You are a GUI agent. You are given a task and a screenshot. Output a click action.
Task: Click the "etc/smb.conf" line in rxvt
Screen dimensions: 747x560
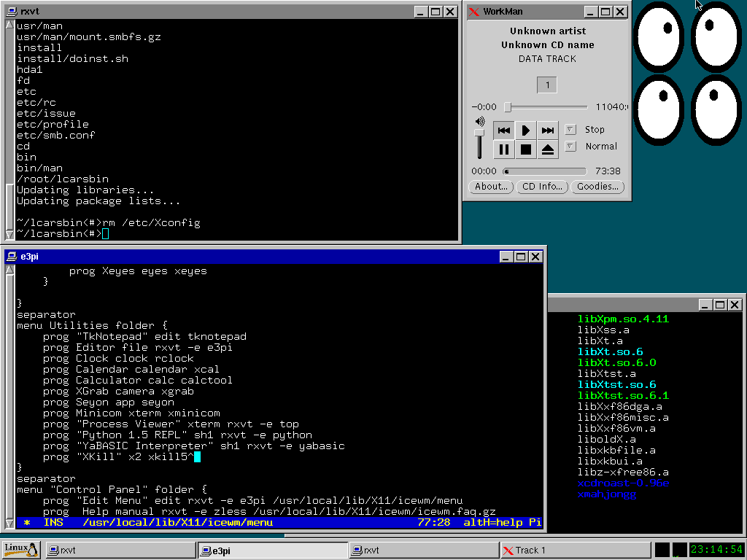tap(55, 135)
